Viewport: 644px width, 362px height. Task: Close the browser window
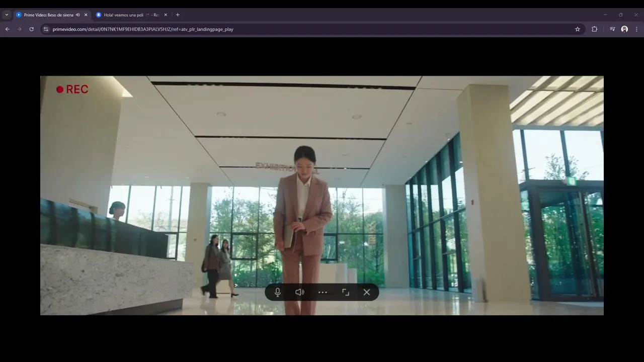coord(636,15)
